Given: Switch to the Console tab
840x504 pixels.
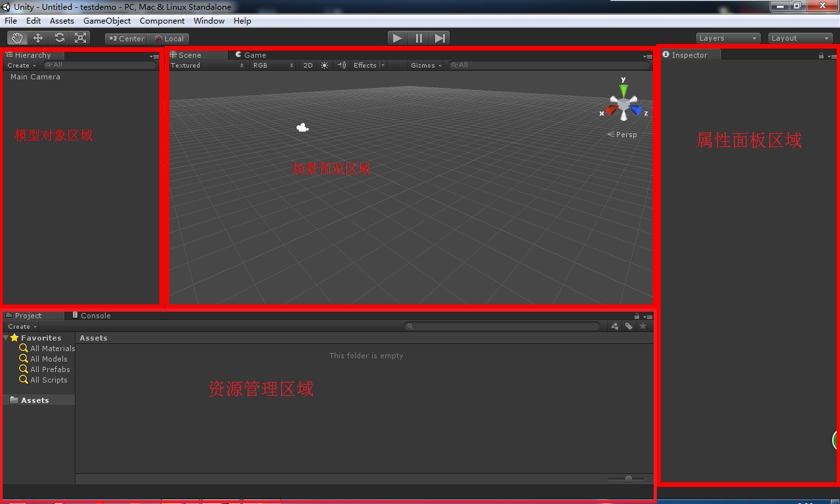Looking at the screenshot, I should [91, 316].
